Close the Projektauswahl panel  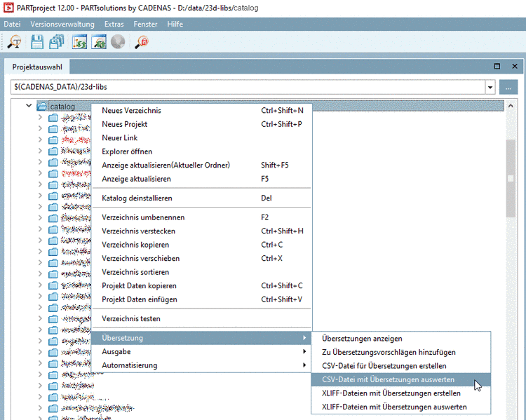[x=515, y=66]
